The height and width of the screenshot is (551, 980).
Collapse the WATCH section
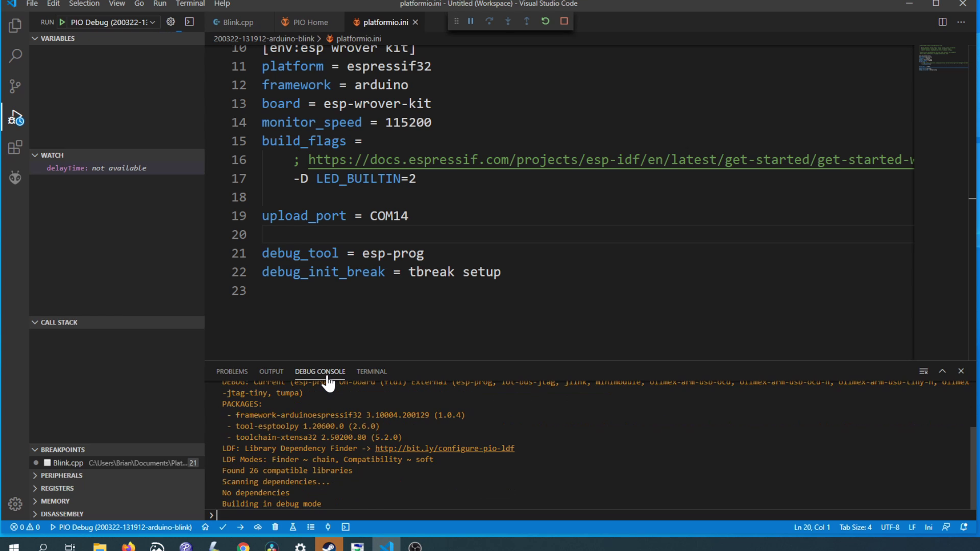[x=117, y=155]
